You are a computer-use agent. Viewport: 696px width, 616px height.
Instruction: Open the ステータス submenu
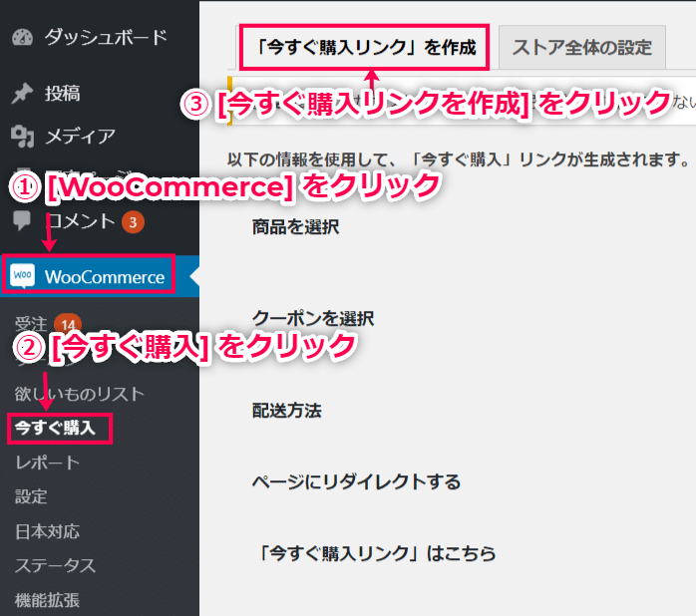click(x=55, y=565)
